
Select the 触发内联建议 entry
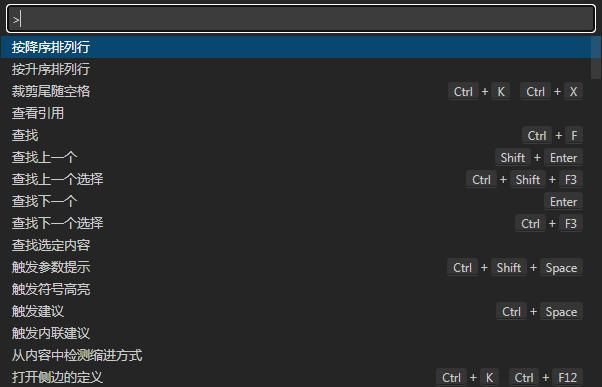coord(296,333)
